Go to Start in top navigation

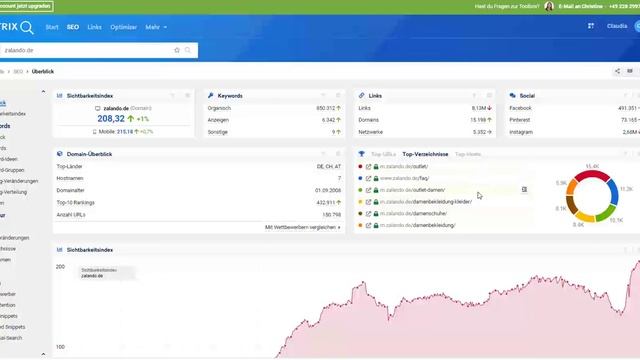tap(52, 27)
